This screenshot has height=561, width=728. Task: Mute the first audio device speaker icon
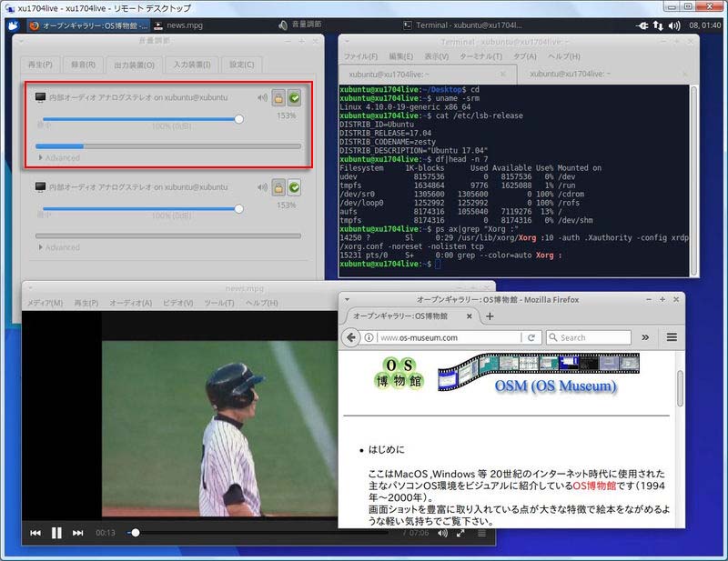[x=262, y=98]
